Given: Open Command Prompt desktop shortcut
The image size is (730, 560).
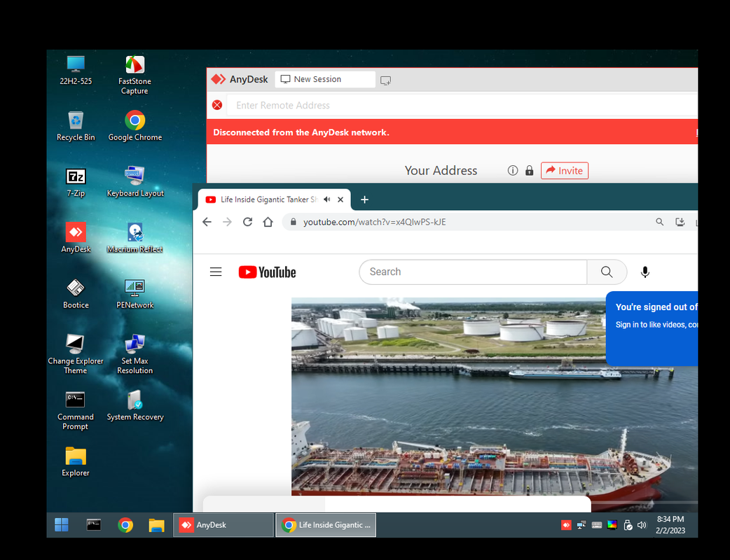Looking at the screenshot, I should click(x=76, y=410).
